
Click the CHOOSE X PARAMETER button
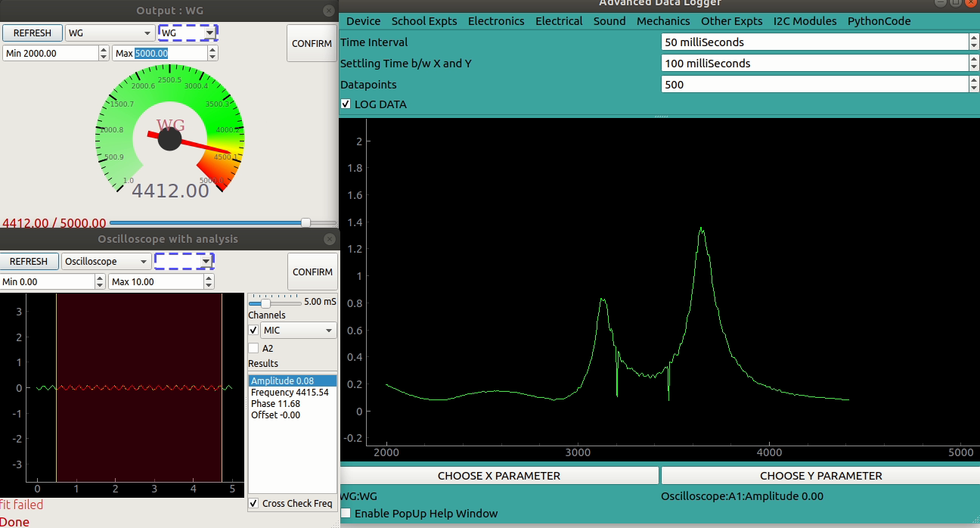pos(499,476)
